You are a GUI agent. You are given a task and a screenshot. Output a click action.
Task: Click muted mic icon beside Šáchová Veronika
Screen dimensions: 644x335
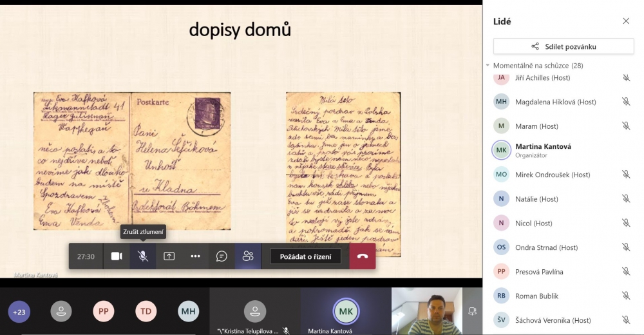click(627, 320)
